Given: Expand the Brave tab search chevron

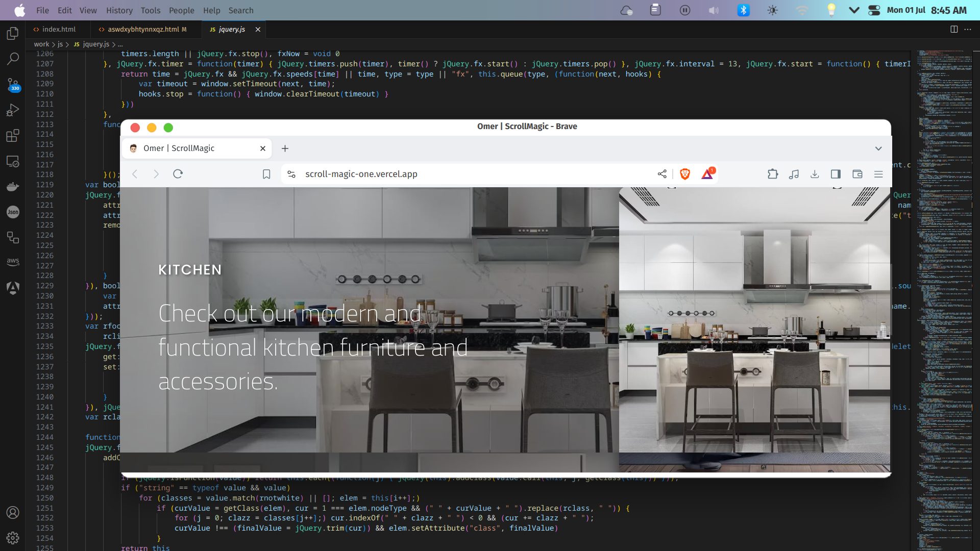Looking at the screenshot, I should coord(878,148).
